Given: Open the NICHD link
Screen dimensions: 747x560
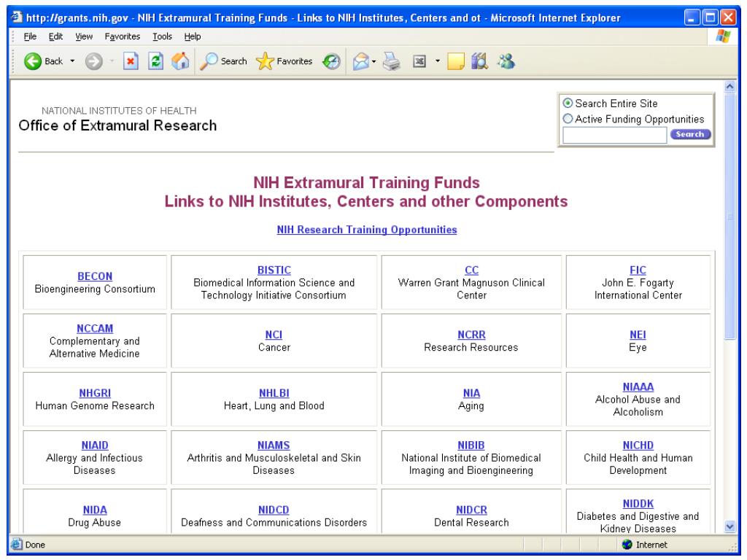Looking at the screenshot, I should coord(638,446).
